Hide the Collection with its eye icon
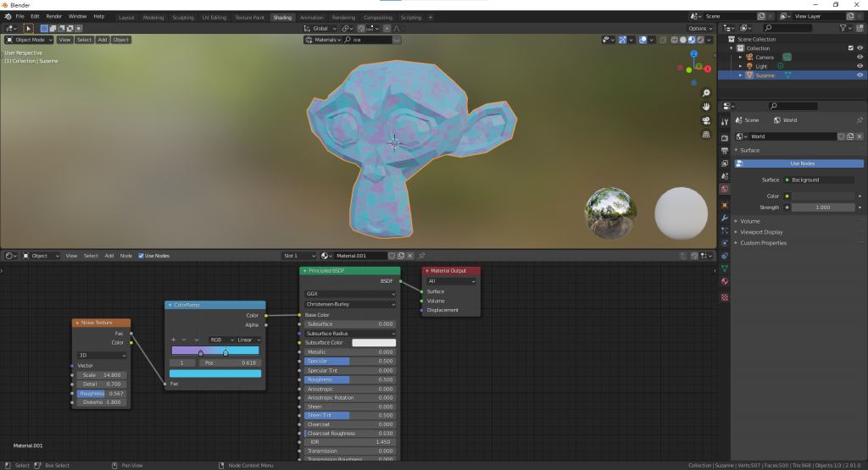The image size is (868, 470). click(860, 48)
